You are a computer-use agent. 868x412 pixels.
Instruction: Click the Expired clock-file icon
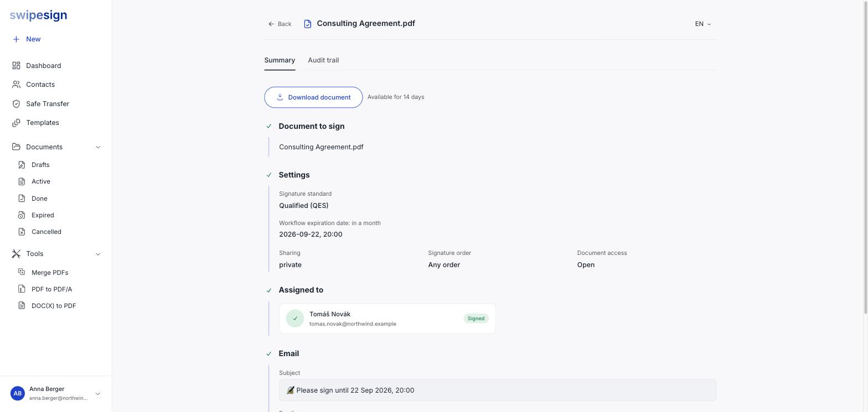click(x=22, y=215)
